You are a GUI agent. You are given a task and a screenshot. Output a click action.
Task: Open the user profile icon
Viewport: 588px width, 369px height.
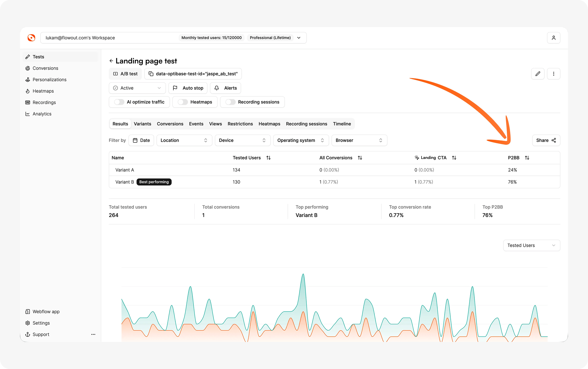553,38
